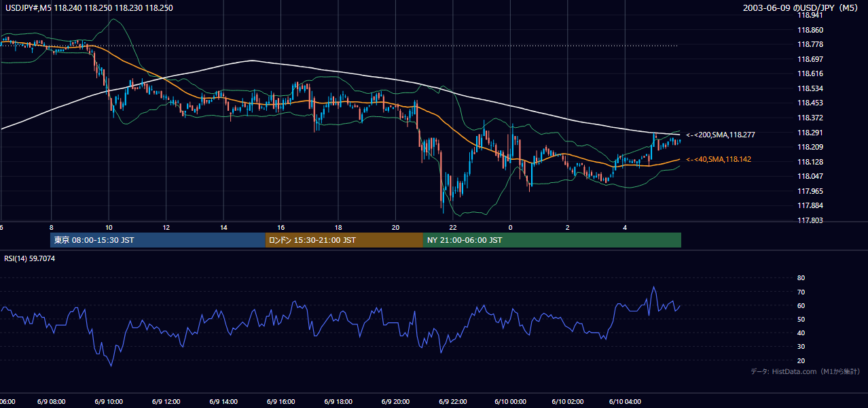Click the 6/9 22:00 time axis label

[452, 402]
